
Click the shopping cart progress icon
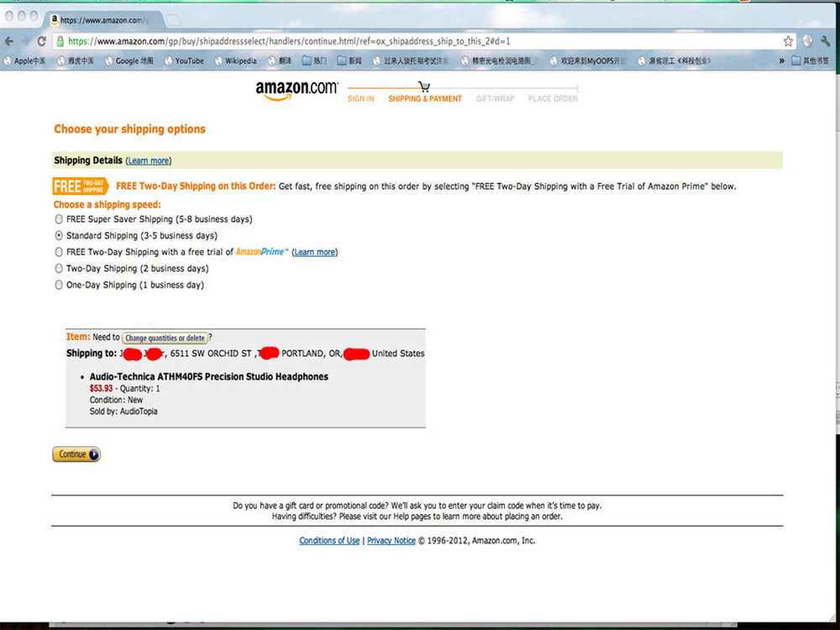pos(424,87)
